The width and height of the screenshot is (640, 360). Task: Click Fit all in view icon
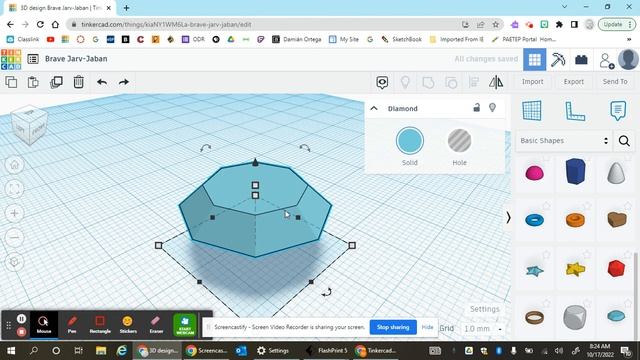point(15,189)
